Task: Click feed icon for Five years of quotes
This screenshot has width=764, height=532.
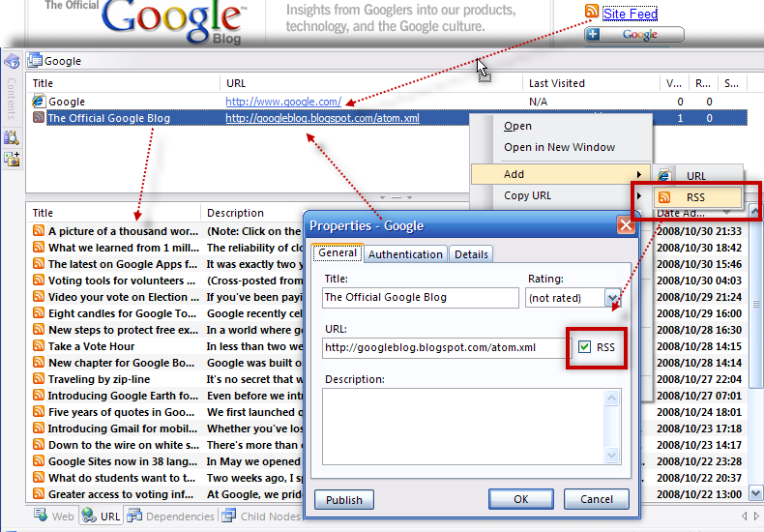Action: click(x=39, y=412)
